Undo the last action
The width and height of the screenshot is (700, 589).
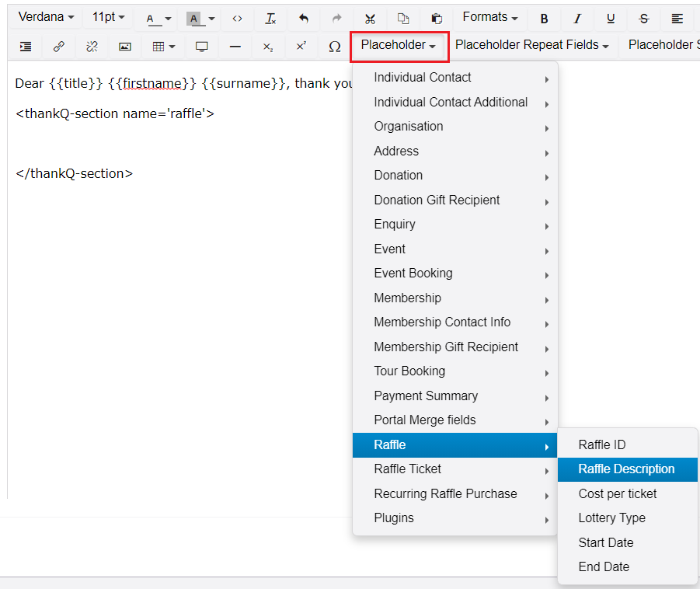pos(304,19)
